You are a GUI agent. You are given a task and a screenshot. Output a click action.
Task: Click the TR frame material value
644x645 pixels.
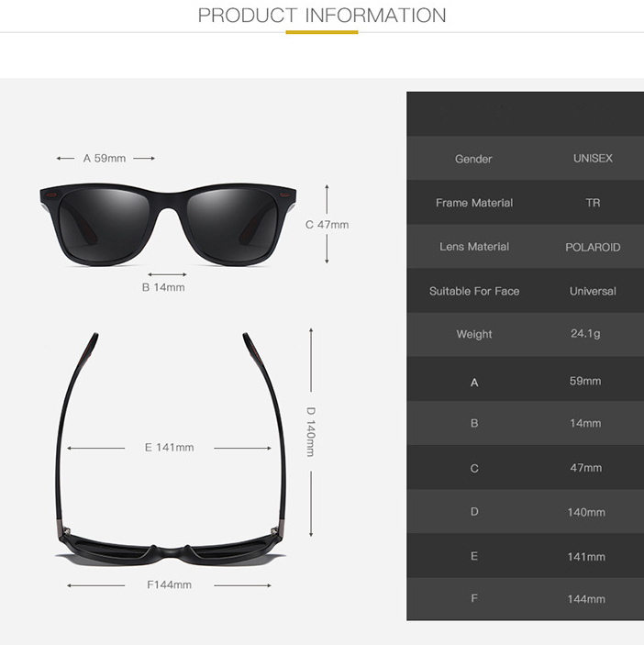coord(593,203)
